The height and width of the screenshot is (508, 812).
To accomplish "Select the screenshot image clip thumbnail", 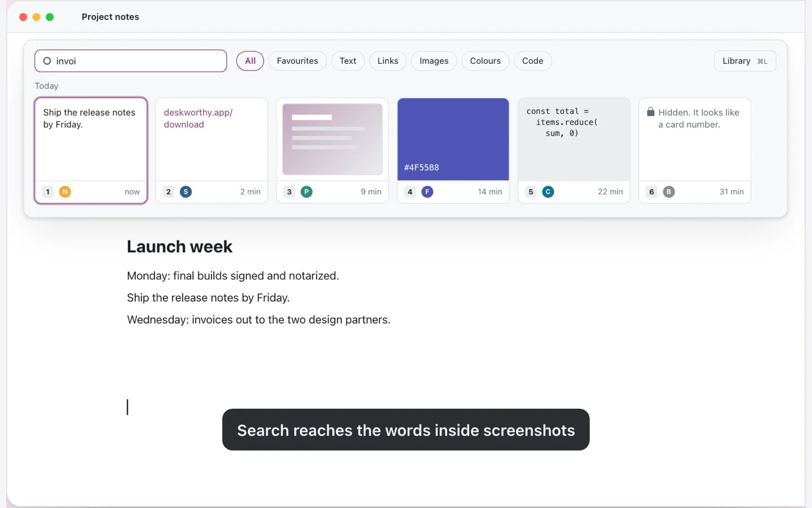I will pyautogui.click(x=333, y=139).
